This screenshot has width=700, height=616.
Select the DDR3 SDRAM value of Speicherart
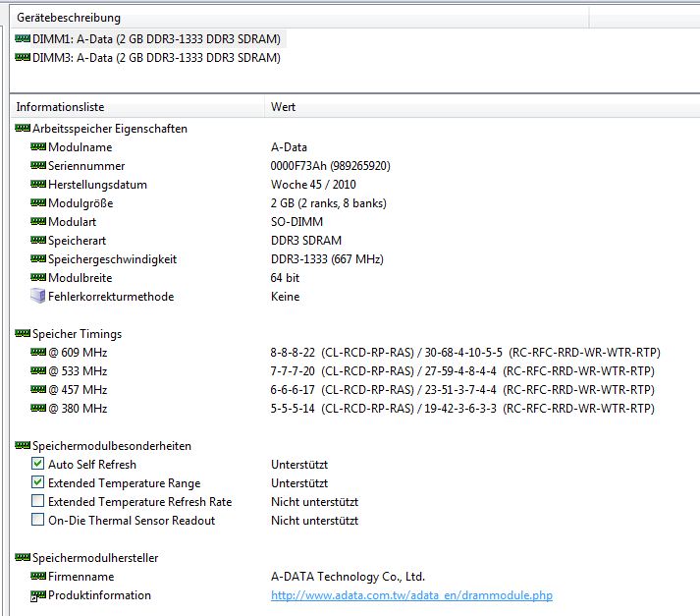pyautogui.click(x=306, y=241)
